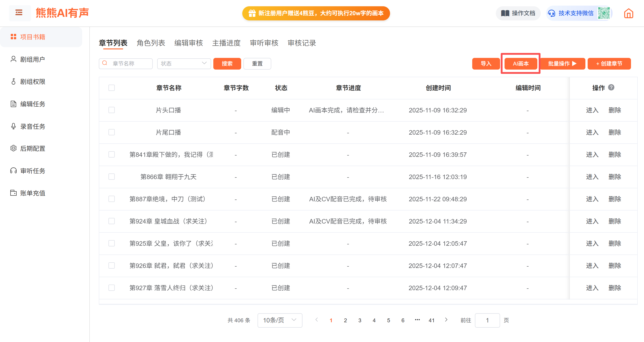Click the WeChat support QR code icon

click(x=604, y=13)
